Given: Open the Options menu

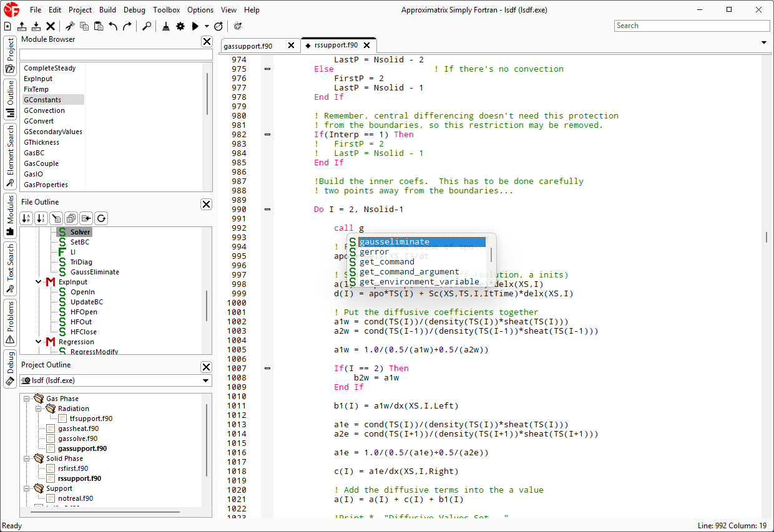Looking at the screenshot, I should (x=200, y=10).
